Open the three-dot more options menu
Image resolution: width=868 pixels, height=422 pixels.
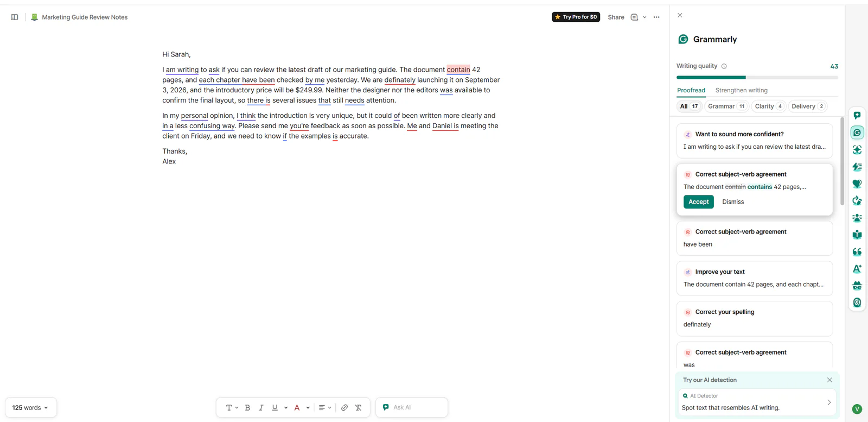click(x=656, y=17)
